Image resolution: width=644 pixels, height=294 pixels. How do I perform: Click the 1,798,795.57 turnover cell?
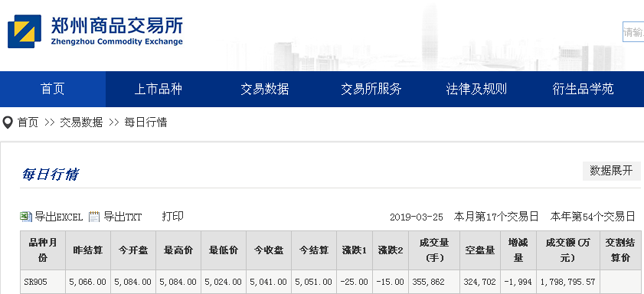click(x=568, y=282)
